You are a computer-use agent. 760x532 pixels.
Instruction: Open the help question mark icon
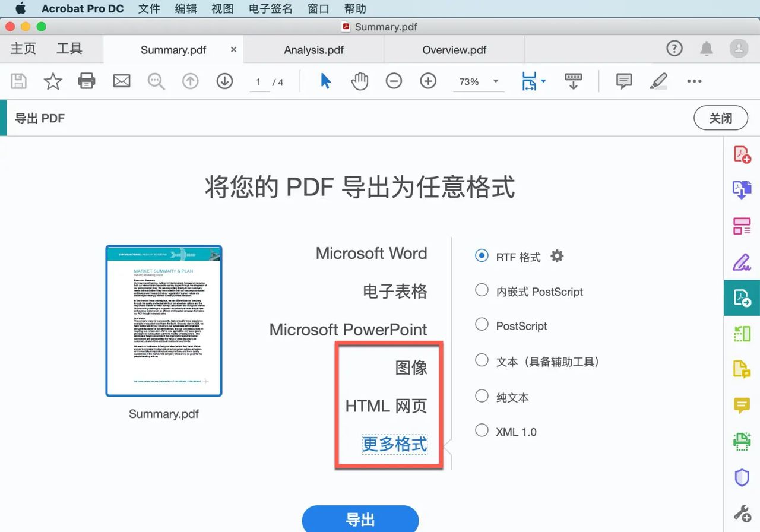[x=674, y=49]
